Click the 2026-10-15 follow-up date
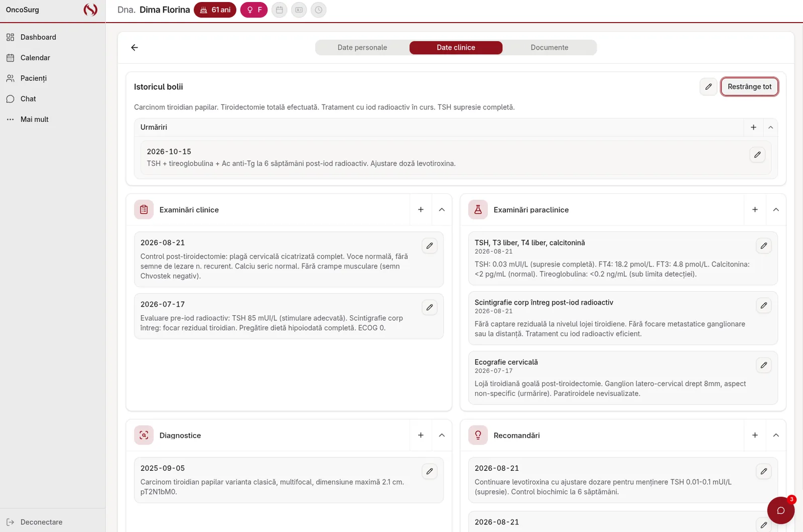 [x=169, y=152]
